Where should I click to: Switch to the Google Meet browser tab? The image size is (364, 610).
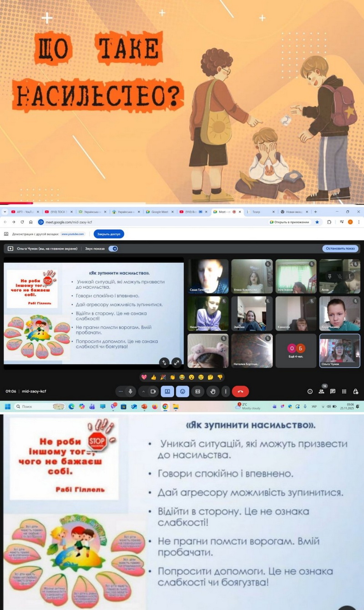(x=159, y=212)
